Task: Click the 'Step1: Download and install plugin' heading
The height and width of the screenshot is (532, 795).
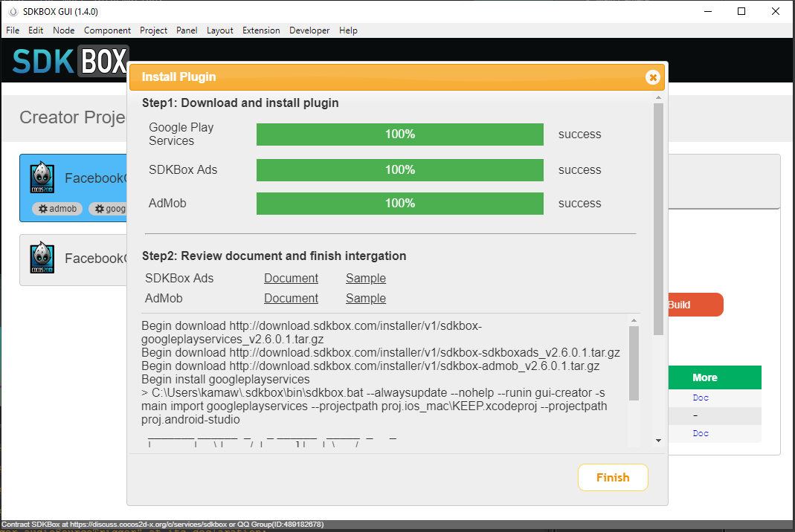Action: 240,103
